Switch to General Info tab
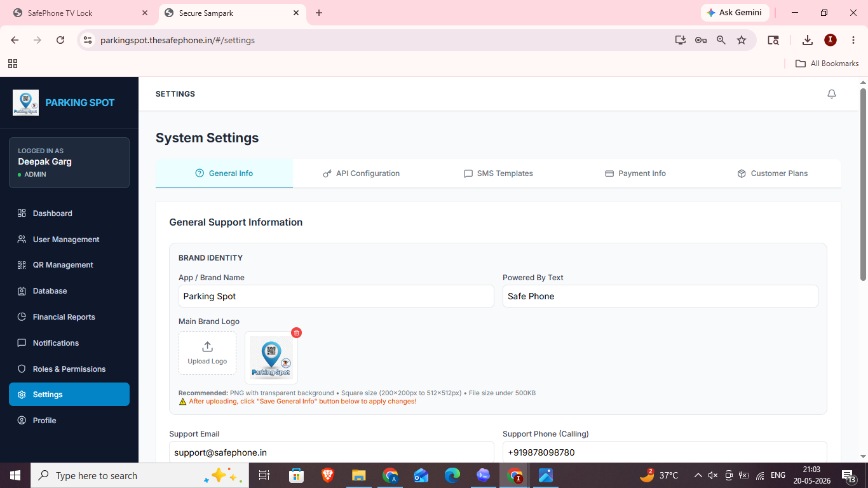 [224, 173]
